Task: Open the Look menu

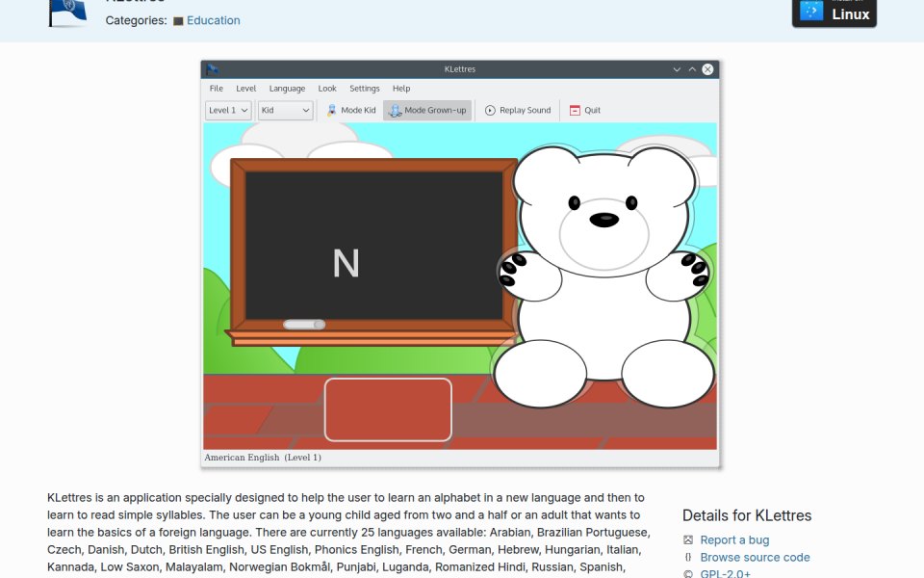Action: tap(327, 89)
